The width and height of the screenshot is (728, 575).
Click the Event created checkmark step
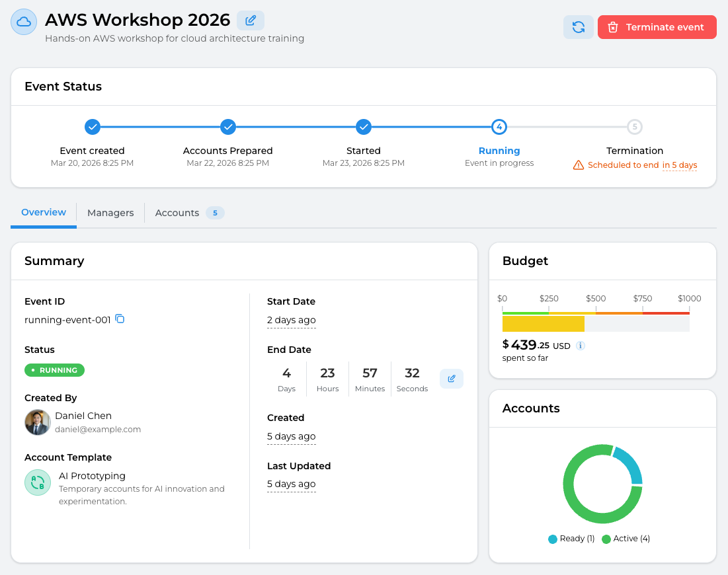point(93,126)
